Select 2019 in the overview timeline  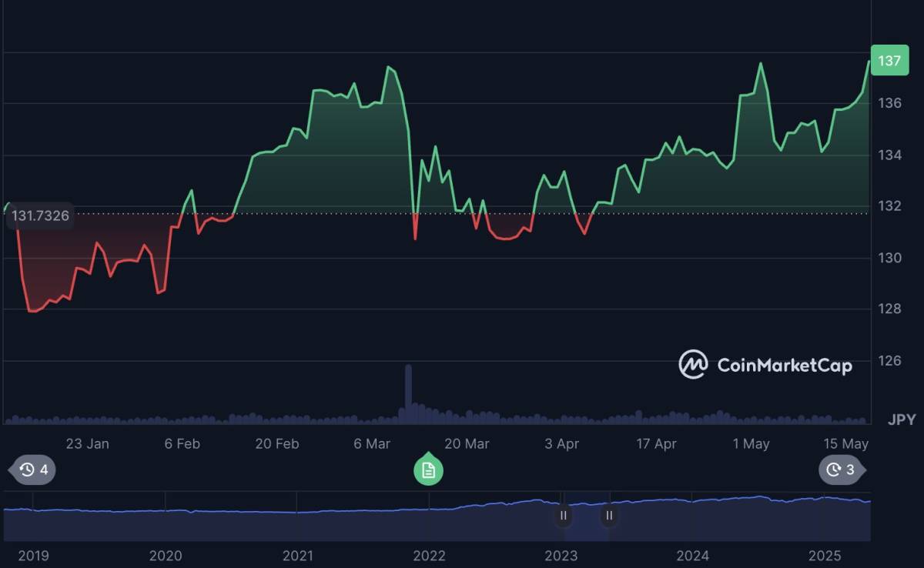pos(33,556)
